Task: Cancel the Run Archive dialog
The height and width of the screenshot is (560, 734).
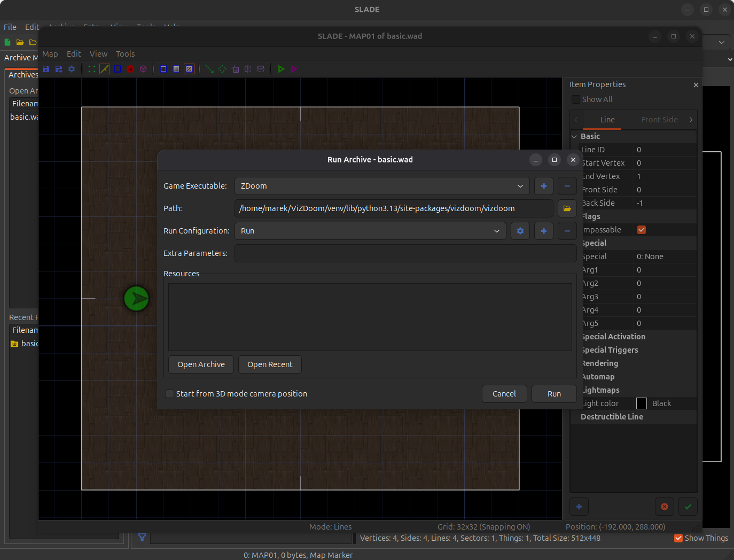Action: point(504,394)
